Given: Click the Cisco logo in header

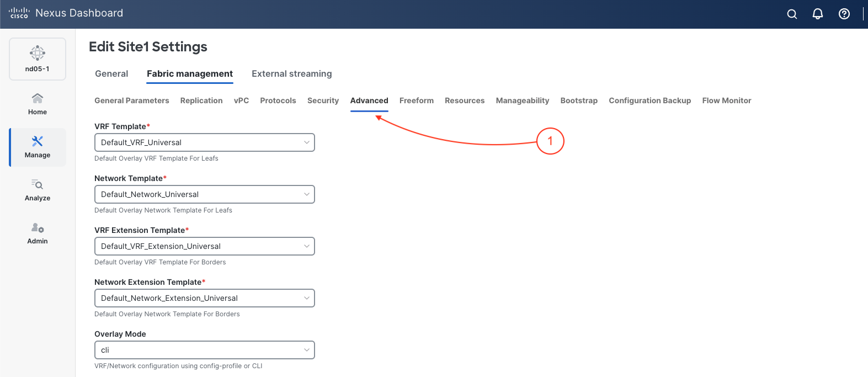Looking at the screenshot, I should 19,13.
